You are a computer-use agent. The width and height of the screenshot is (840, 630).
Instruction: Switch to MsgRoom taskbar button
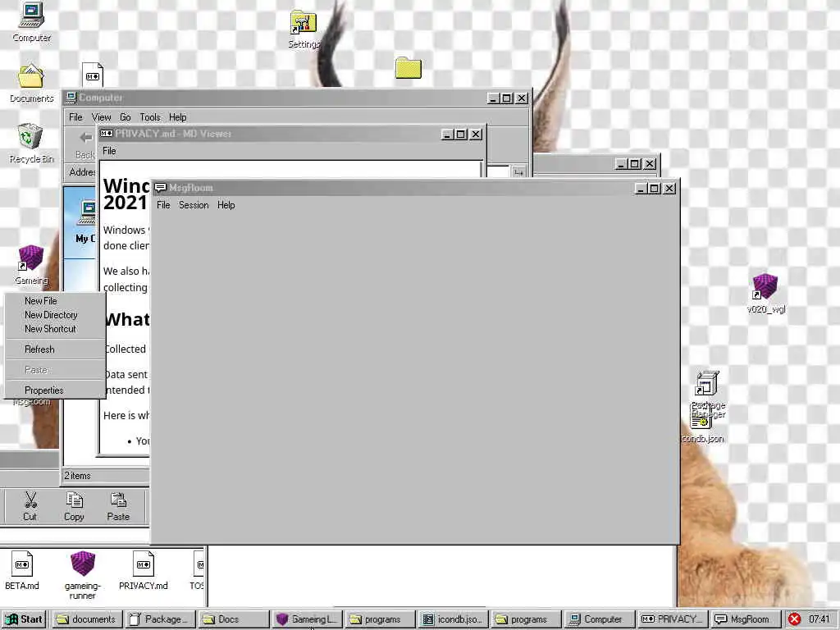coord(745,619)
